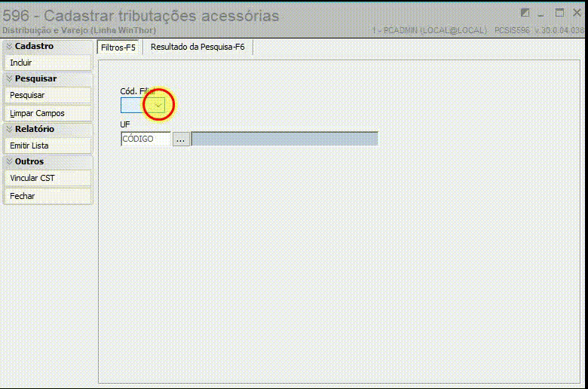Switch to Resultado da Pesquisa-F6 tab

pyautogui.click(x=198, y=47)
